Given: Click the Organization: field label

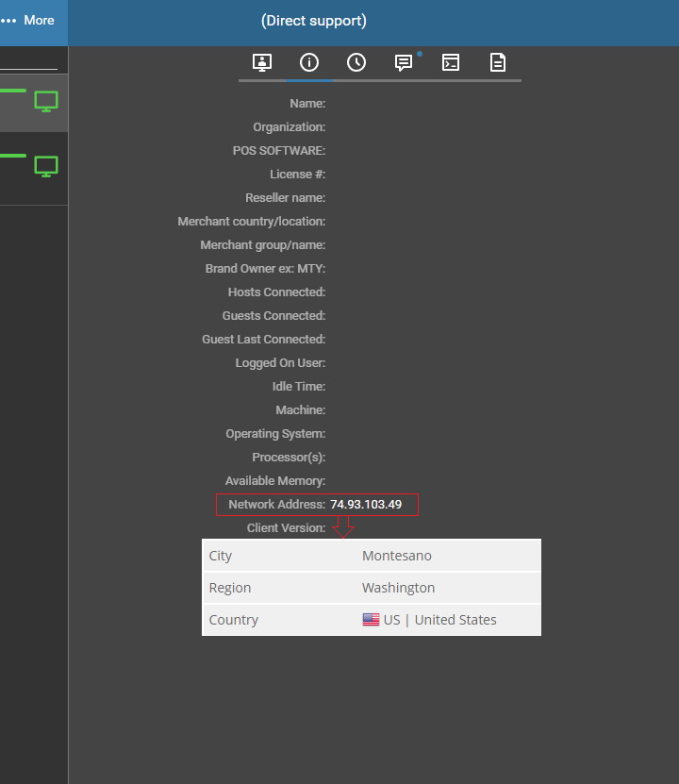Looking at the screenshot, I should pyautogui.click(x=290, y=127).
